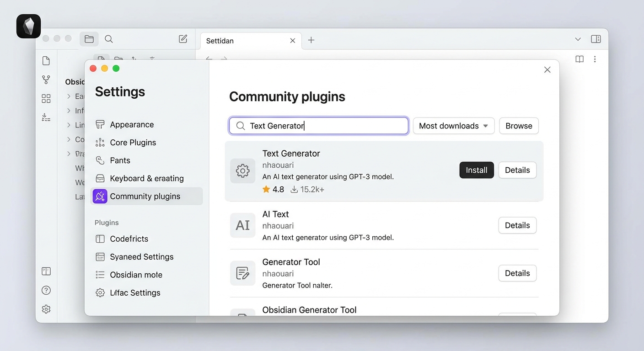Open more options via the vertical three-dots icon

click(595, 59)
